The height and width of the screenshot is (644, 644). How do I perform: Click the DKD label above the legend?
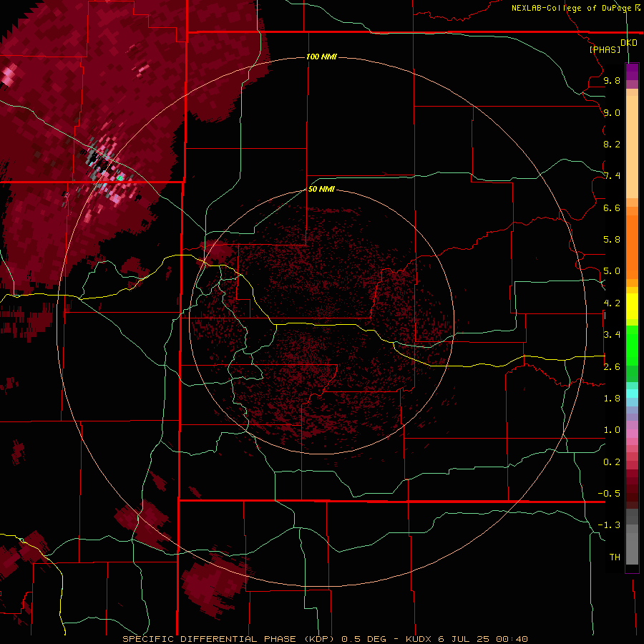[629, 43]
